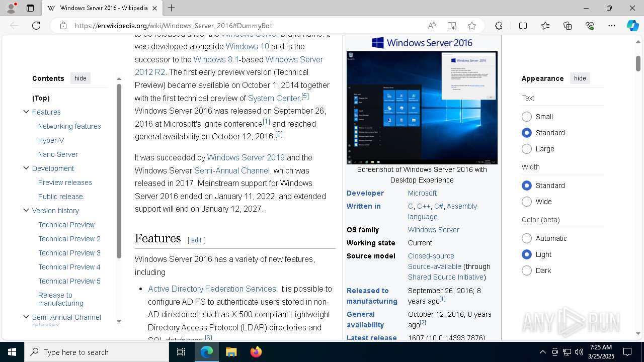Click the refresh page icon
This screenshot has width=644, height=362.
[x=36, y=26]
